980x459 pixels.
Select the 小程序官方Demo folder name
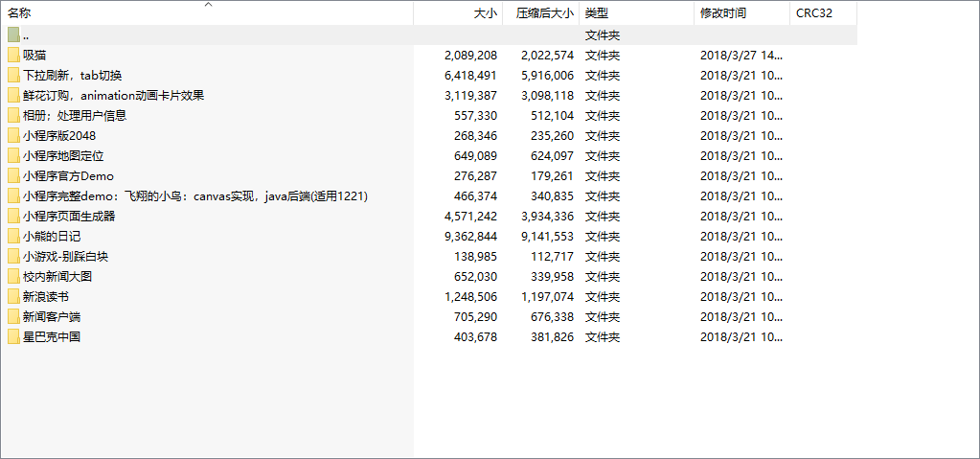coord(68,176)
